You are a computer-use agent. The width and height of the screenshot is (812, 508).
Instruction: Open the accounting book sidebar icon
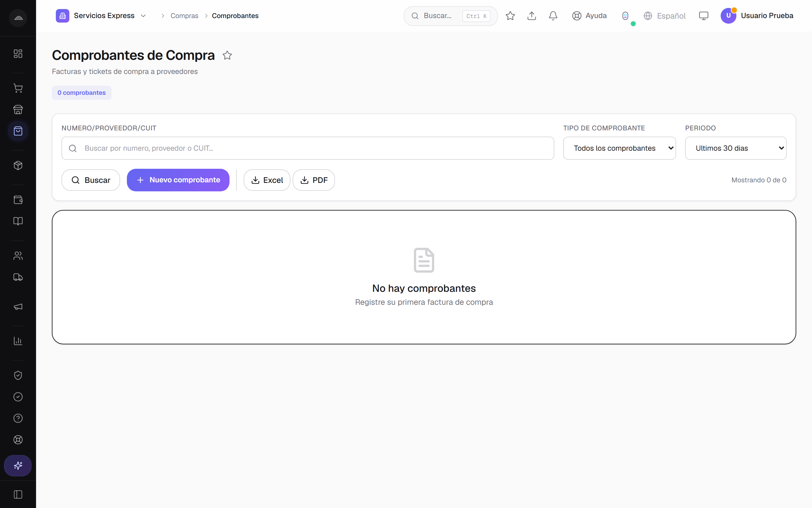click(x=18, y=221)
